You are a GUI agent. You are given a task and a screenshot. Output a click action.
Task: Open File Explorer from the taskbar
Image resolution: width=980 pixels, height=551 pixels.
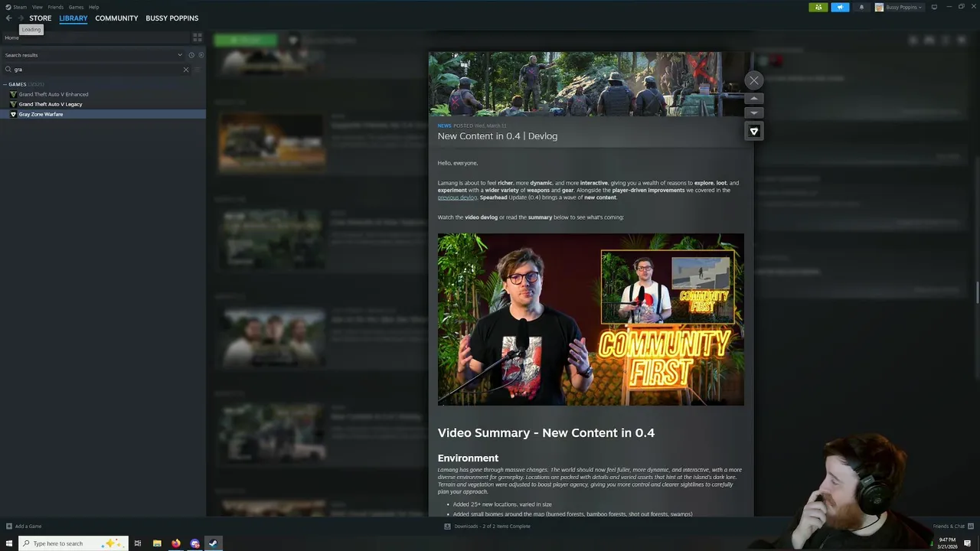pyautogui.click(x=157, y=543)
